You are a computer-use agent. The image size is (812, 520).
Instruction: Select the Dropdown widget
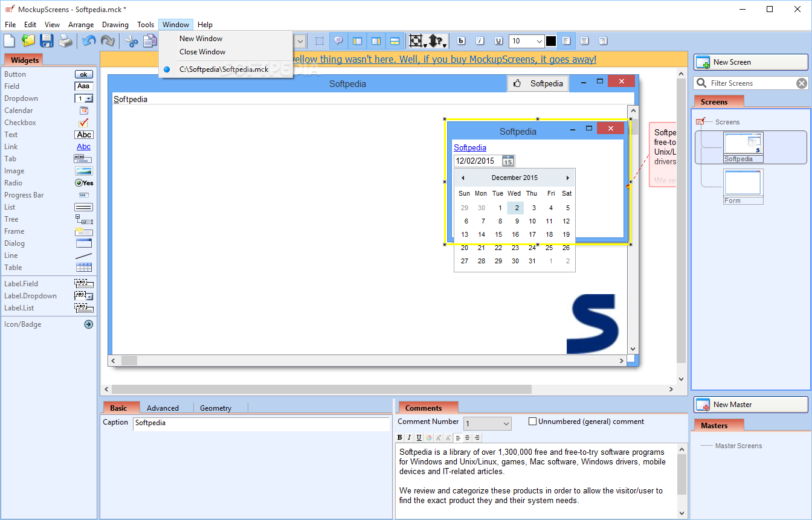click(48, 98)
